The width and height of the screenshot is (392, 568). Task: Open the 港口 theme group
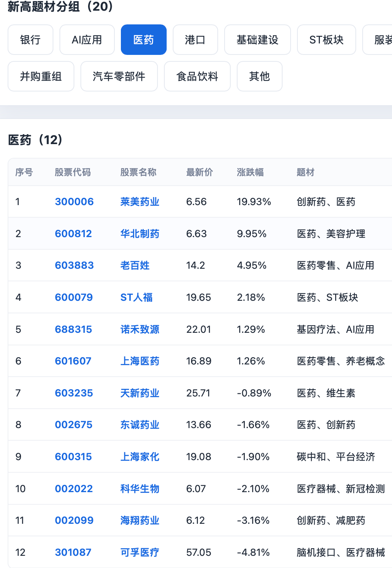[195, 40]
